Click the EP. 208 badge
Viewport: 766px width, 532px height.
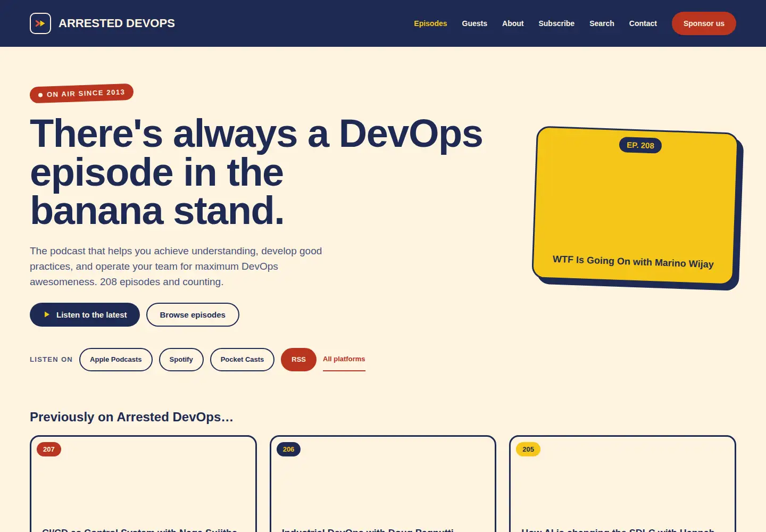640,145
